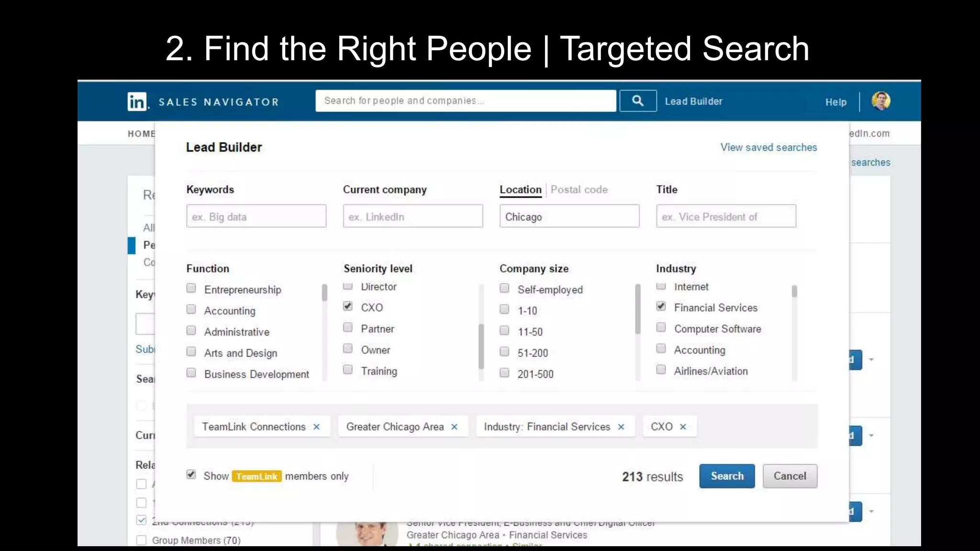Screen dimensions: 980x551
Task: Toggle Show TeamLink members only checkbox
Action: click(191, 474)
